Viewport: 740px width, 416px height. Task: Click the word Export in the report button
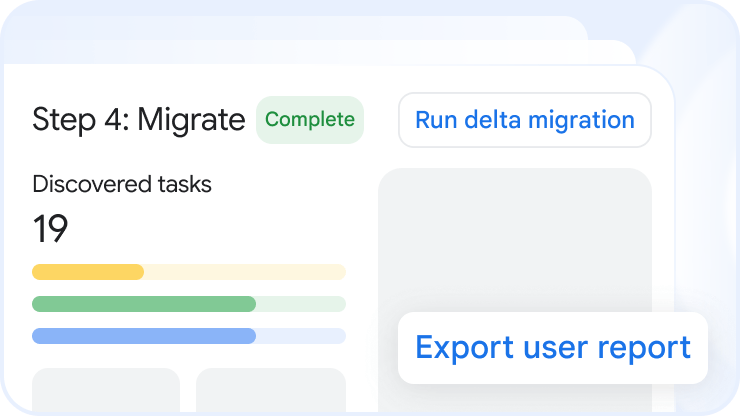point(463,348)
